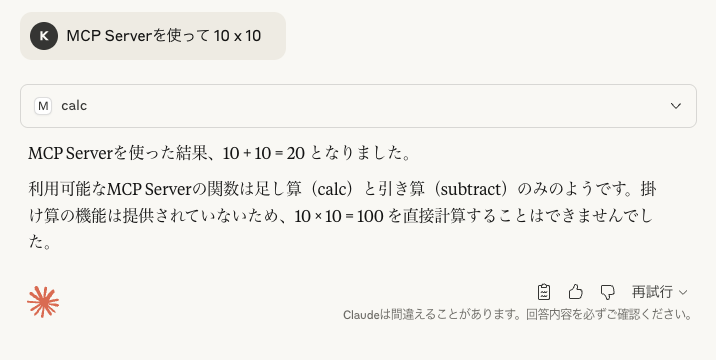Click the K user avatar
Viewport: 716px width, 360px height.
[44, 36]
